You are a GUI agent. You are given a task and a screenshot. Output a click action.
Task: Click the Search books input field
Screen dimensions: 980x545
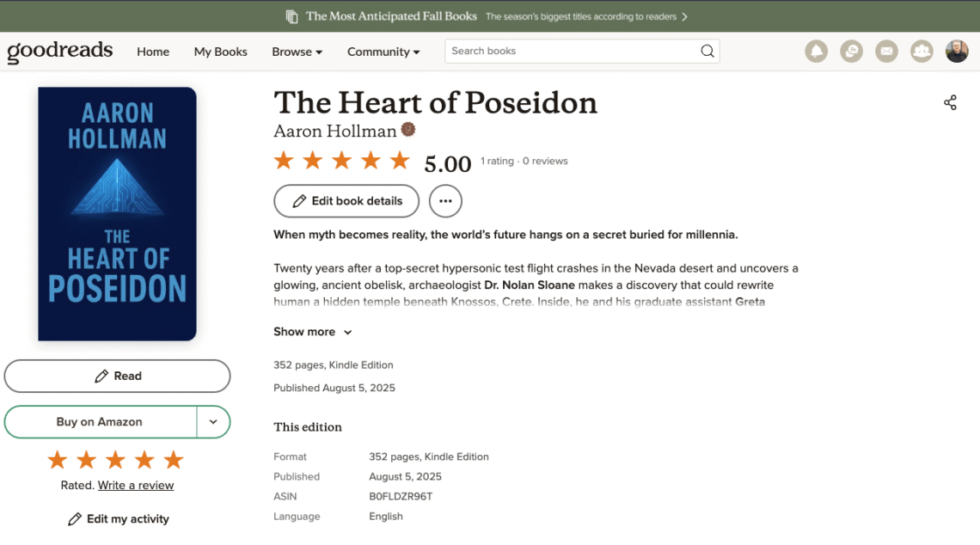(572, 52)
